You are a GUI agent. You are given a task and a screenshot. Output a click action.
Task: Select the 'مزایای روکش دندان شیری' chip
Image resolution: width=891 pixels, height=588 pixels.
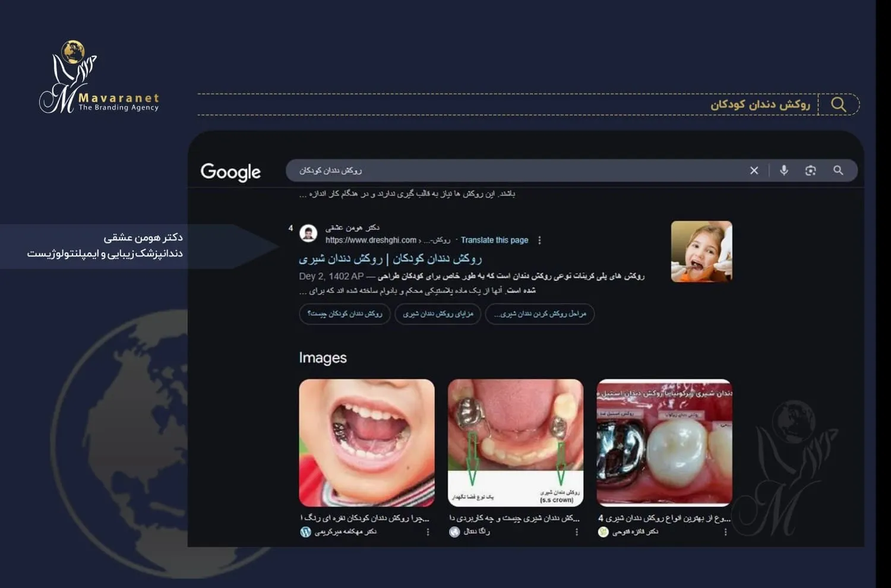tap(438, 314)
